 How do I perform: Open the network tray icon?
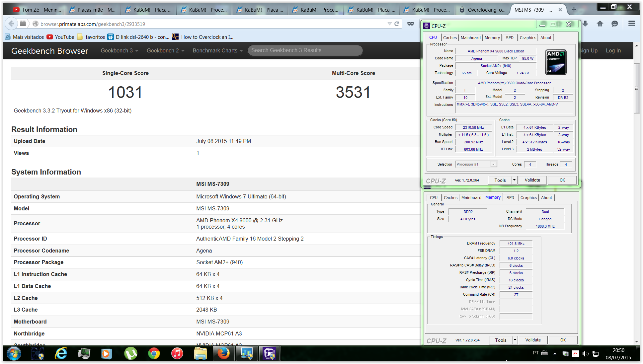pyautogui.click(x=596, y=354)
